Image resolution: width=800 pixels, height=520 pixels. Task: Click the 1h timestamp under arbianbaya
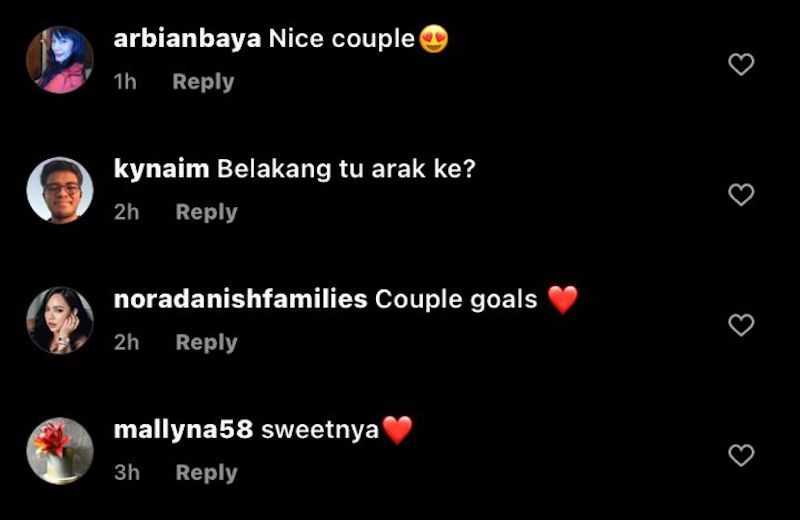tap(125, 82)
